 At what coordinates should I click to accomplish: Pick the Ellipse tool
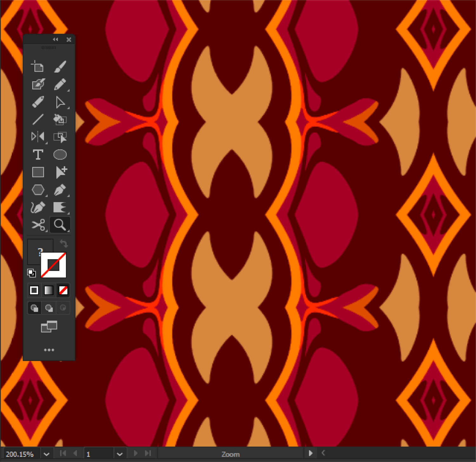(60, 155)
